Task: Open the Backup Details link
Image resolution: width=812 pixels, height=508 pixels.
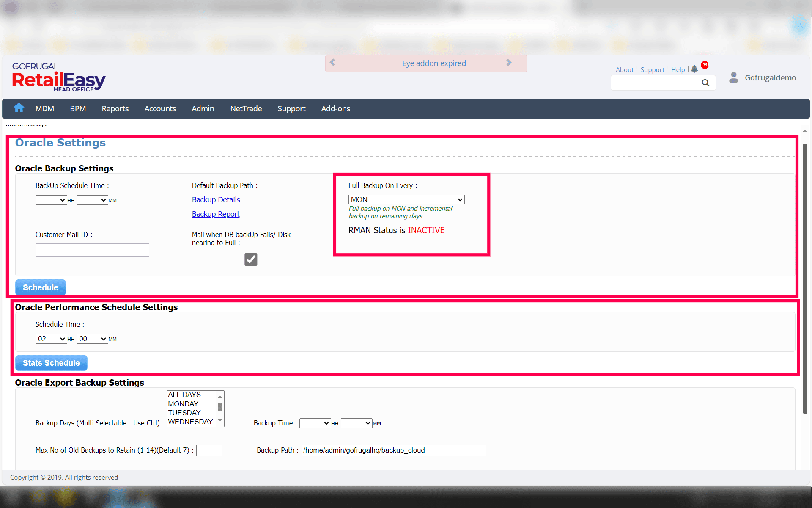Action: click(x=216, y=200)
